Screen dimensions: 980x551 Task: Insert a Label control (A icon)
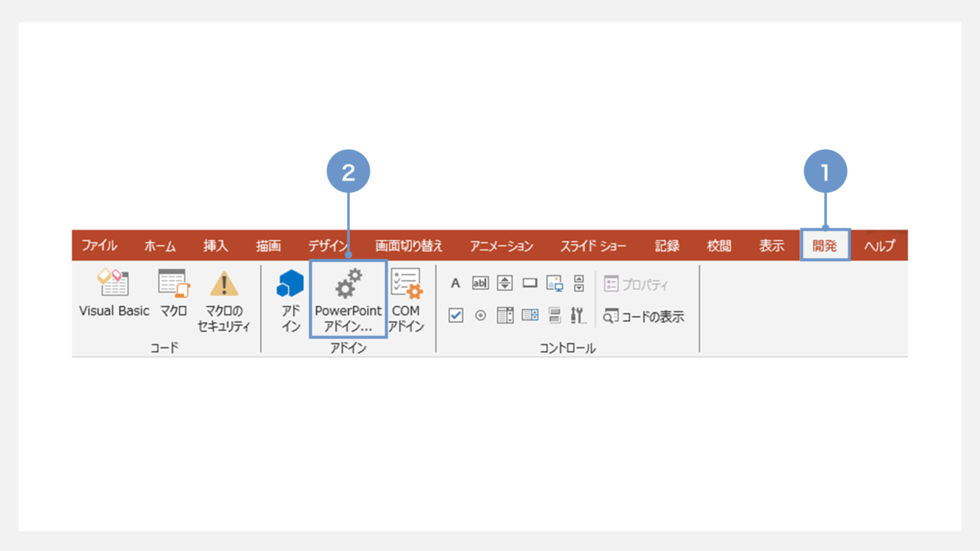456,283
